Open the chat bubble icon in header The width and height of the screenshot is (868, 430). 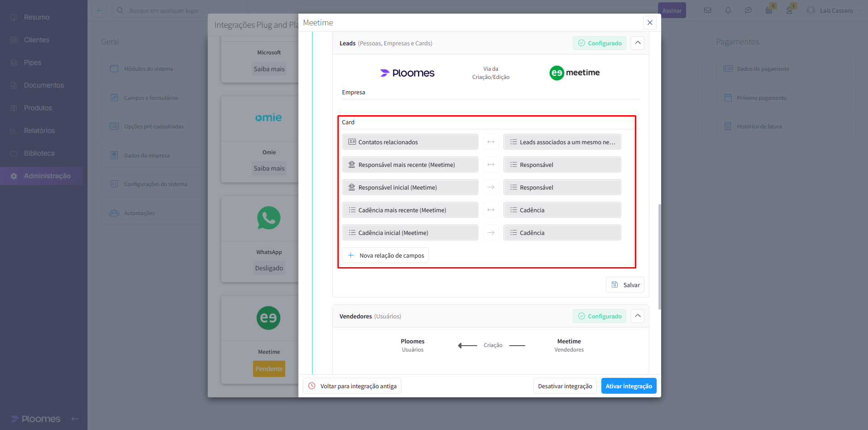[x=748, y=10]
